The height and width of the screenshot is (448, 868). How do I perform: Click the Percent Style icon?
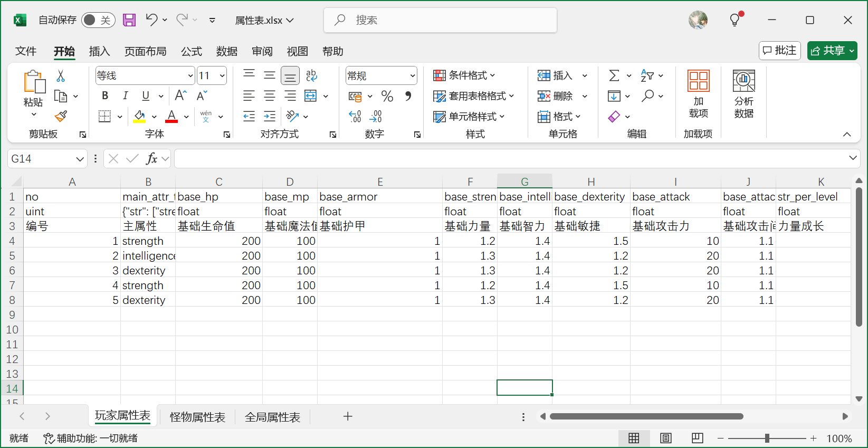(387, 96)
